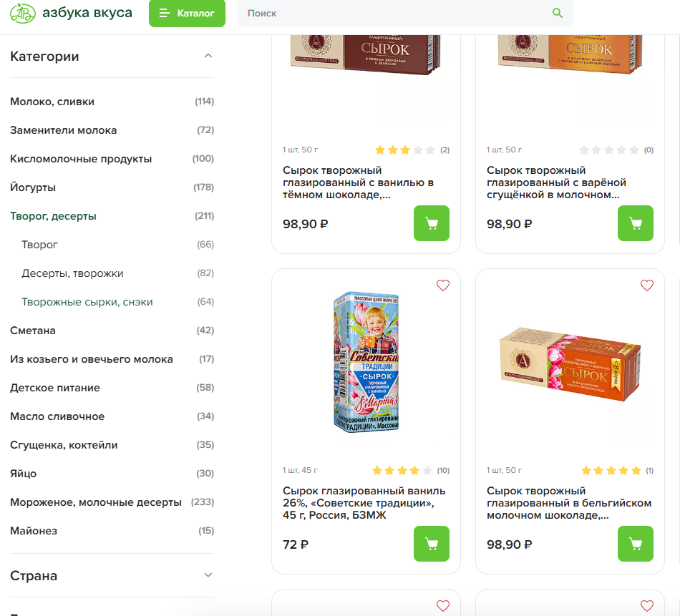Expand the Страна filter section

point(208,575)
